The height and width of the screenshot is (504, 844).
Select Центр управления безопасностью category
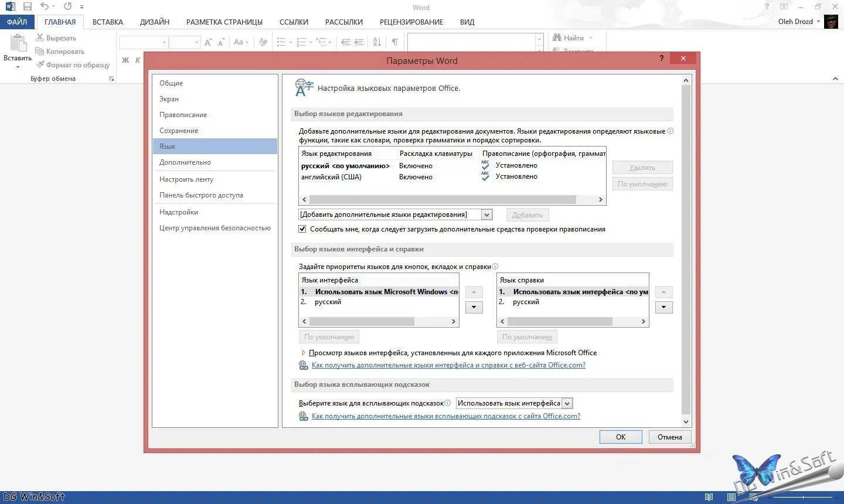(x=215, y=228)
